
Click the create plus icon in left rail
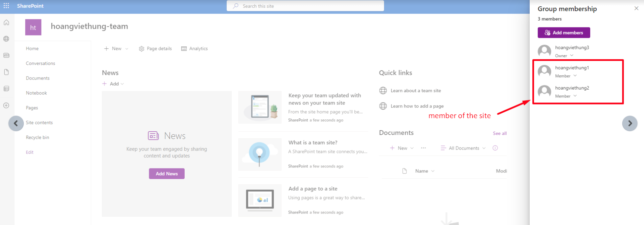(6, 105)
